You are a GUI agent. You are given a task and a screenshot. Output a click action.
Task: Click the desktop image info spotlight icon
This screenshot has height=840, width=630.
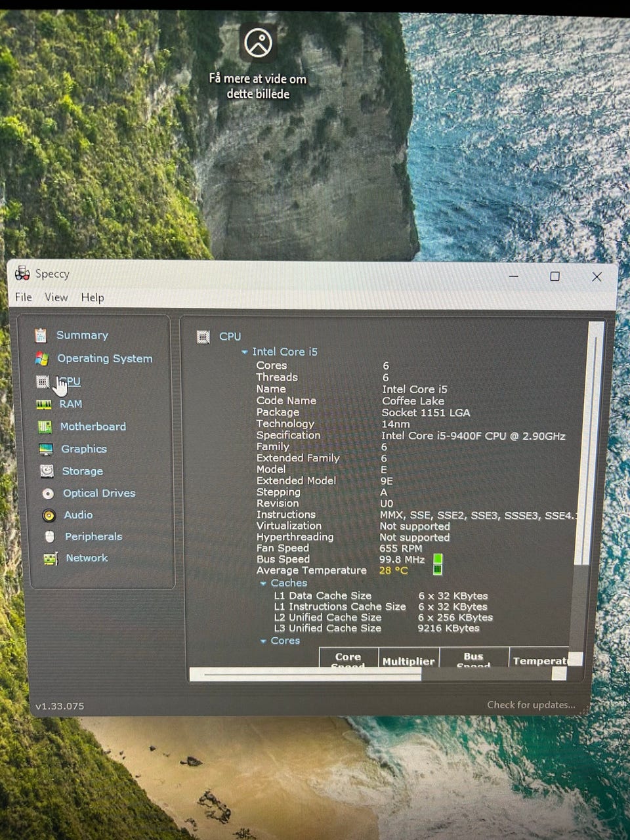coord(258,43)
